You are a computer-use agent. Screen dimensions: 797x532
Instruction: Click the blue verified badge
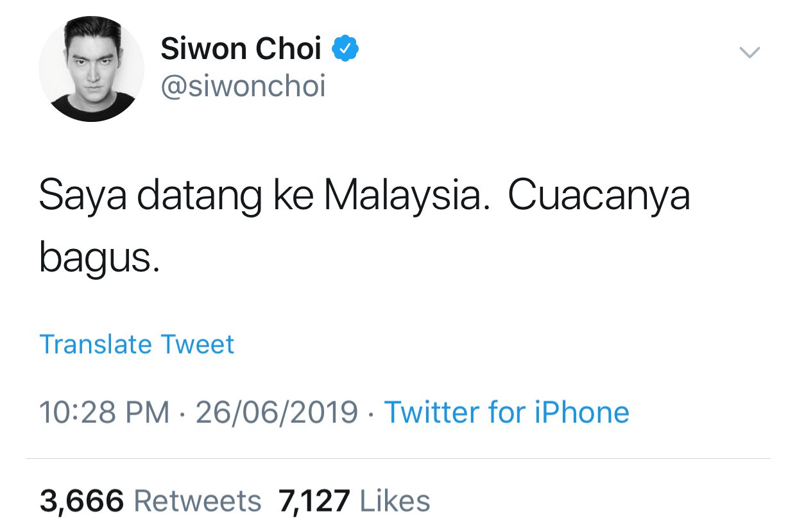345,49
